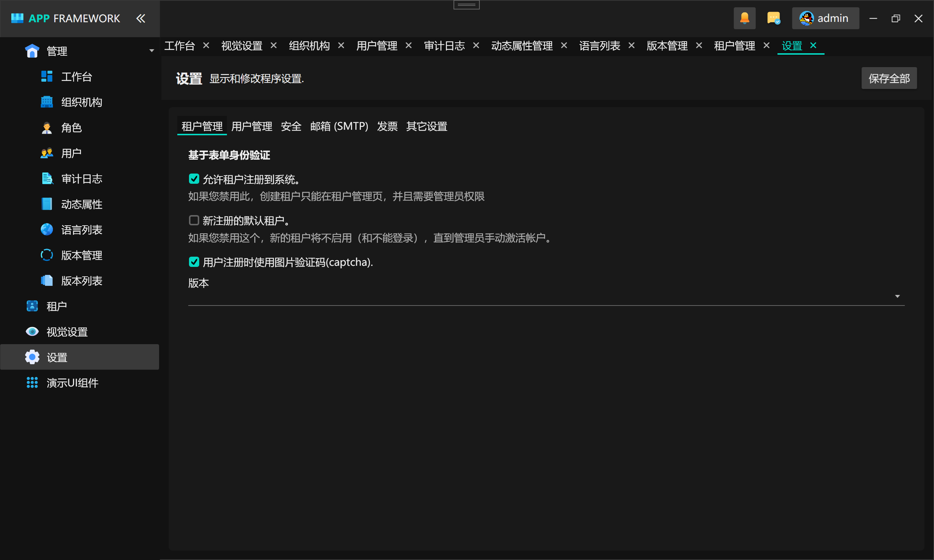Collapse the 管理 menu group arrow
This screenshot has height=560, width=934.
coord(151,51)
